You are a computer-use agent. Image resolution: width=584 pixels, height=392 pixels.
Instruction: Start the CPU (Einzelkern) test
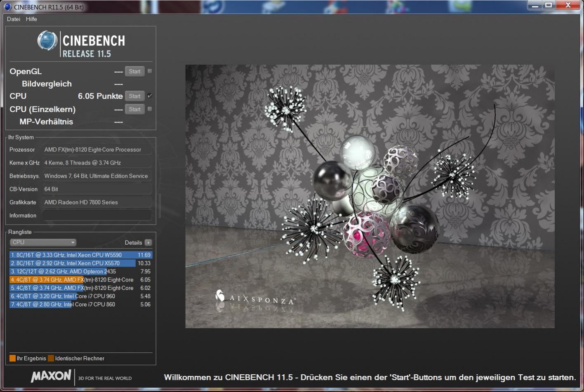point(135,109)
